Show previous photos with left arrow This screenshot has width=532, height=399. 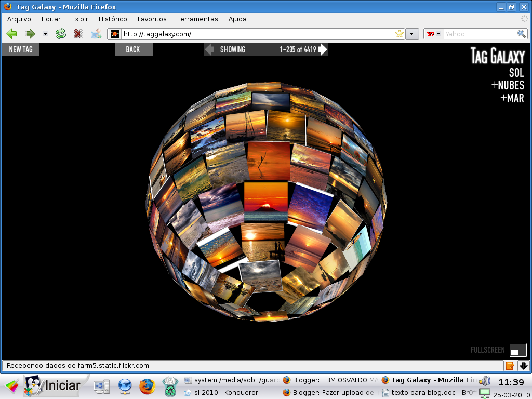(209, 49)
